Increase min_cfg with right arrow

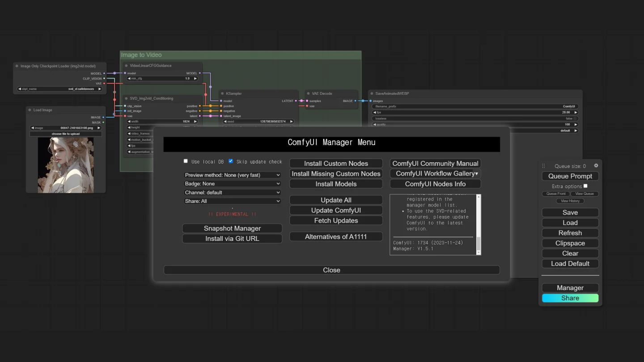(195, 79)
